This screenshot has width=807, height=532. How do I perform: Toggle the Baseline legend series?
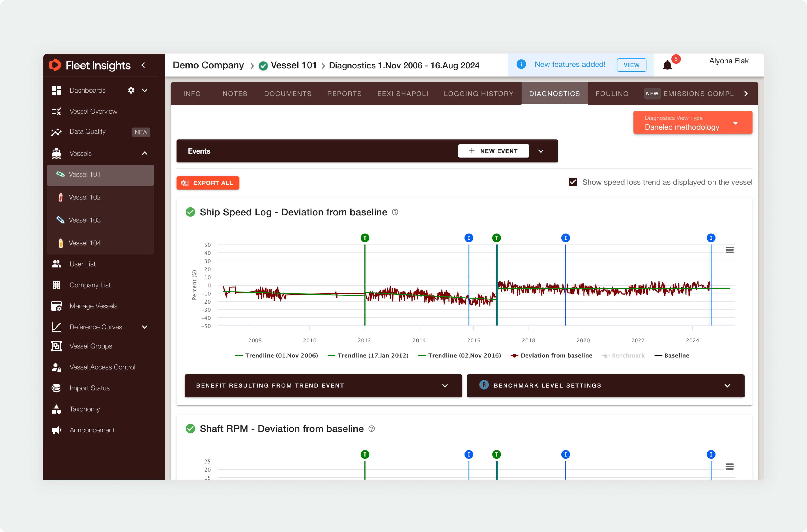click(x=672, y=355)
